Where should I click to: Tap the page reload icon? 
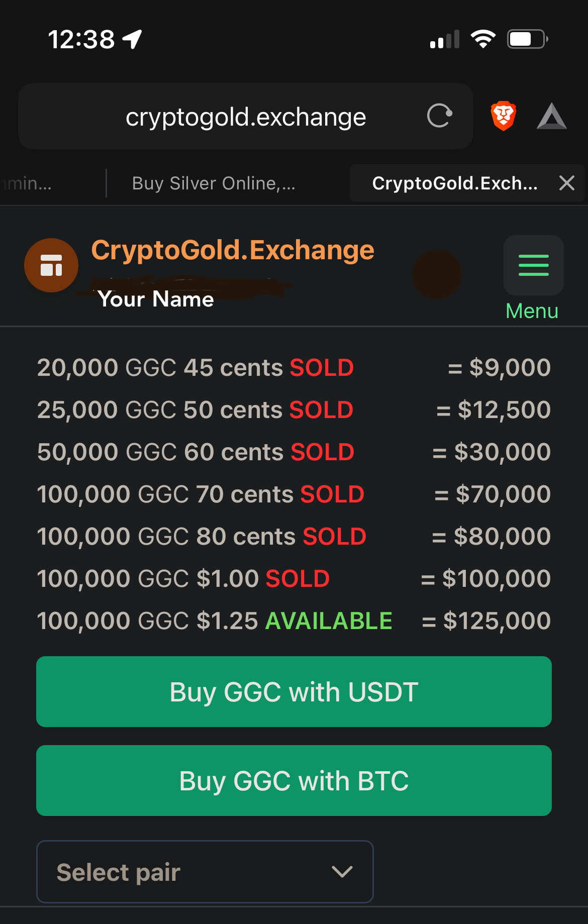tap(439, 116)
